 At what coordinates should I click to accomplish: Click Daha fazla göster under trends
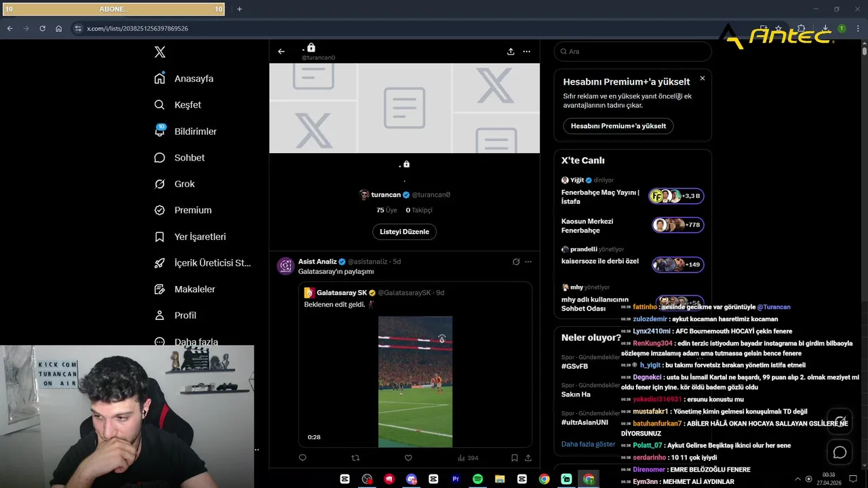coord(589,445)
